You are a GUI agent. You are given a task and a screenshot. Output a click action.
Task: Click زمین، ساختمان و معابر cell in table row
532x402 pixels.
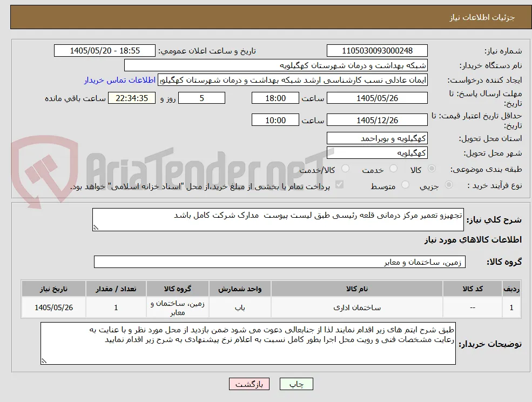pos(177,307)
